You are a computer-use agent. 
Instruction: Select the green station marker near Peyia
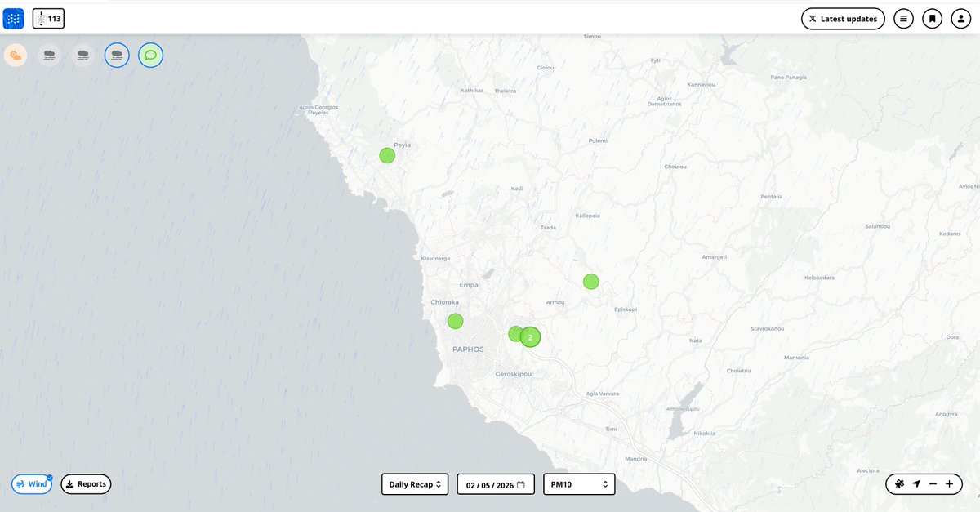[x=387, y=155]
